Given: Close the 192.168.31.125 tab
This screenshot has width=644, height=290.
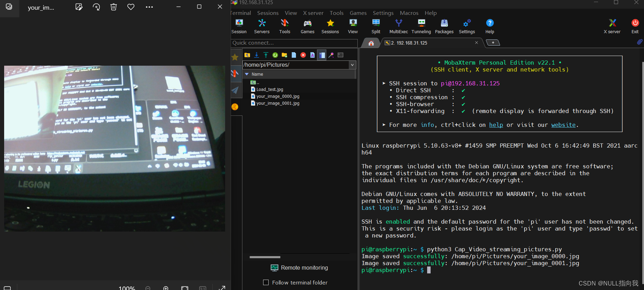Looking at the screenshot, I should point(477,43).
